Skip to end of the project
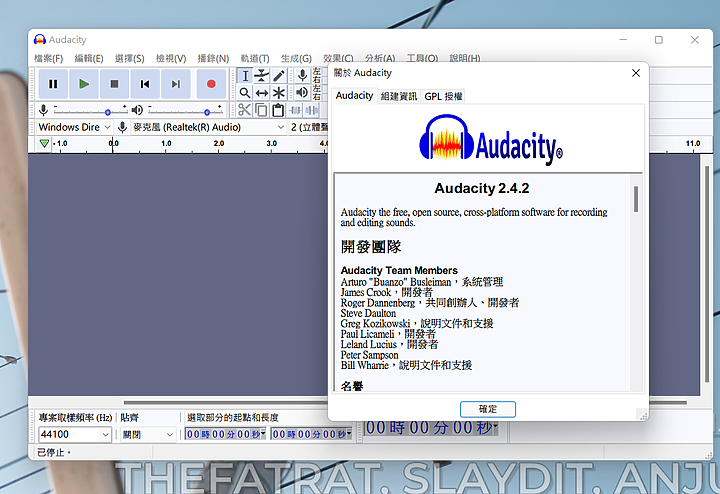The image size is (720, 494). [176, 84]
